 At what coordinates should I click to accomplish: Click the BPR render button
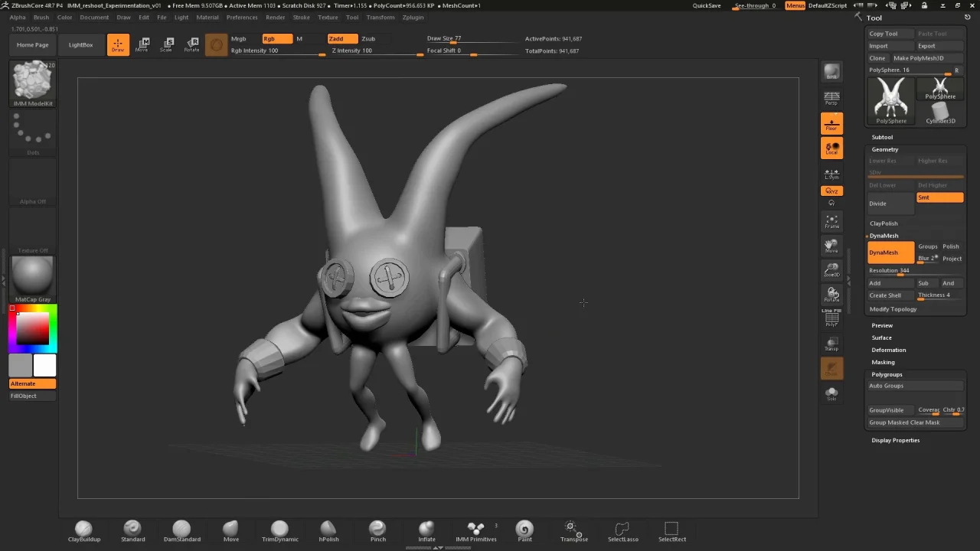click(831, 72)
